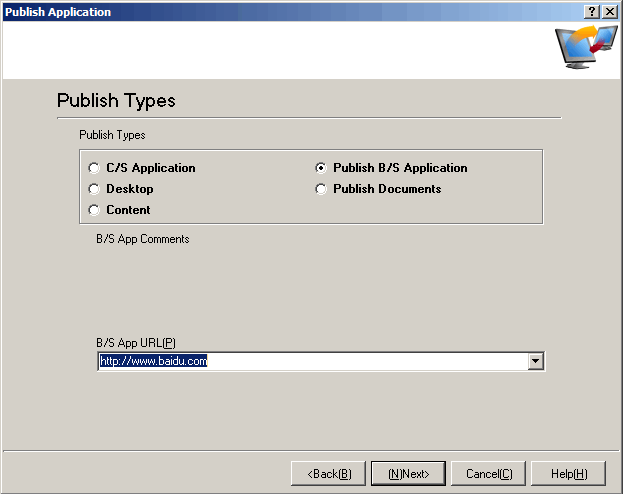Click the B/S App URL(P) label
Viewport: 623px width, 494px height.
[136, 342]
